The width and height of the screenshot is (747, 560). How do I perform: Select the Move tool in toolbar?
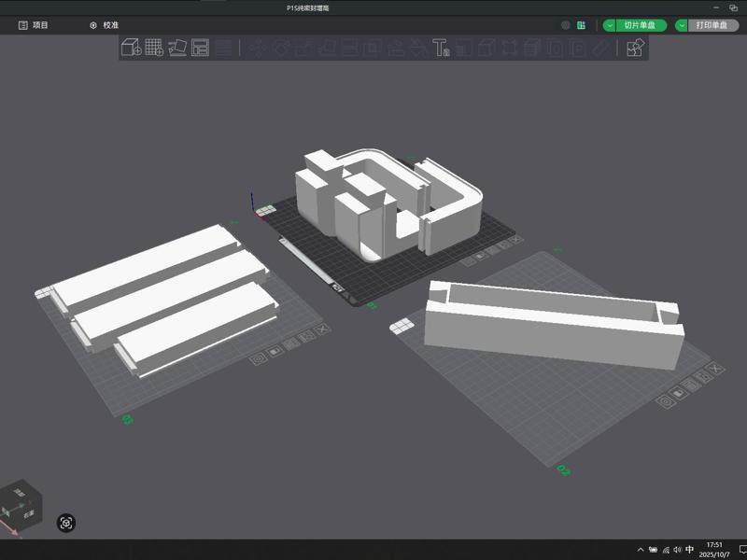click(258, 48)
